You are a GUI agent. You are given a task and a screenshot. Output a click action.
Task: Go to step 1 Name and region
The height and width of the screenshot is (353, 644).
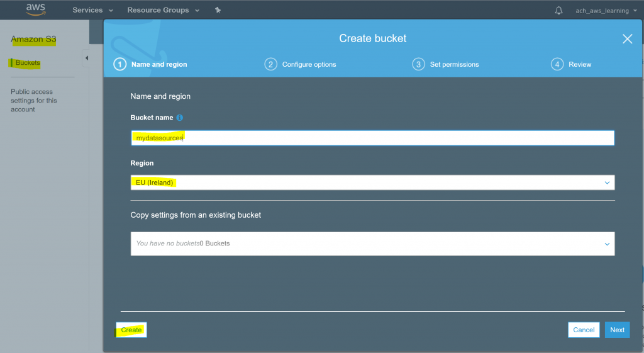click(150, 65)
